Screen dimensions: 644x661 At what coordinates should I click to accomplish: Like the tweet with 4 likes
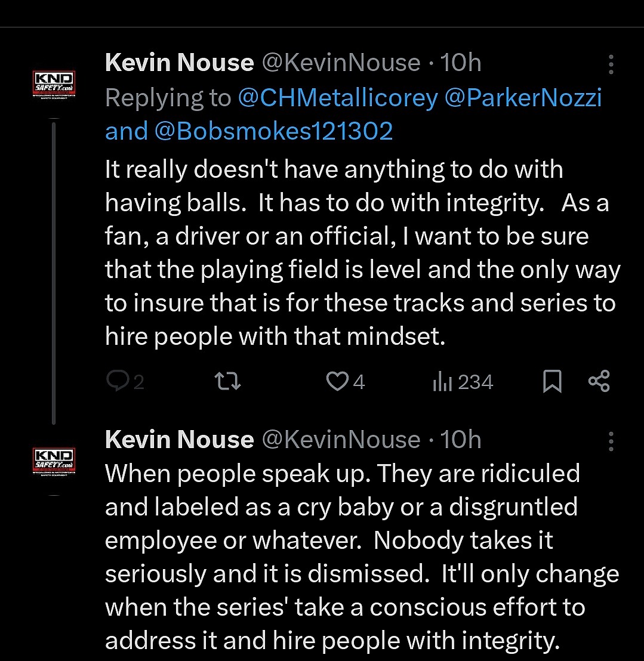pos(338,381)
